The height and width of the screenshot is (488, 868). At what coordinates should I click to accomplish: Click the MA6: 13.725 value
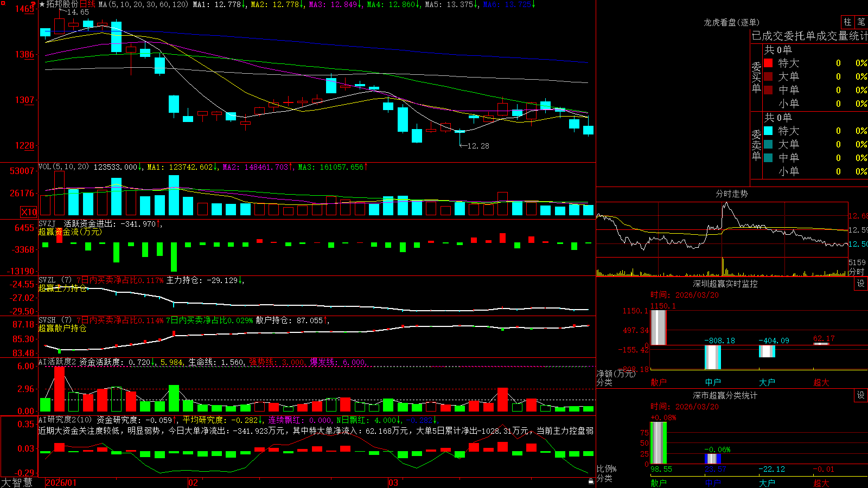[509, 4]
